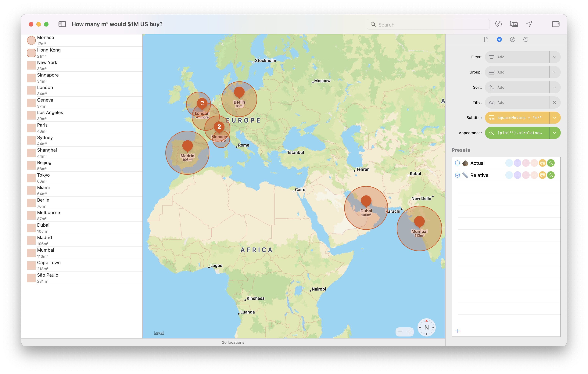Image resolution: width=588 pixels, height=374 pixels.
Task: Clear the Title field with X
Action: 554,103
